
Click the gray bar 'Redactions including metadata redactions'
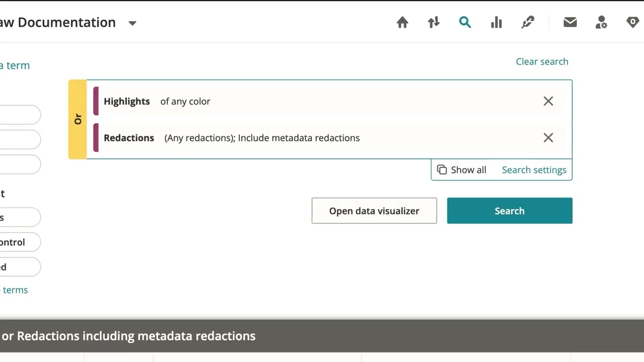[322, 336]
